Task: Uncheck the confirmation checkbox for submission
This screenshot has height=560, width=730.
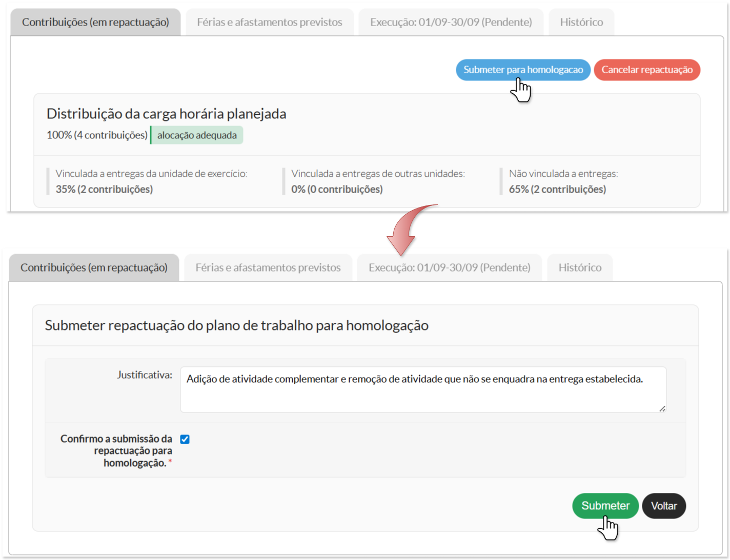Action: coord(185,439)
